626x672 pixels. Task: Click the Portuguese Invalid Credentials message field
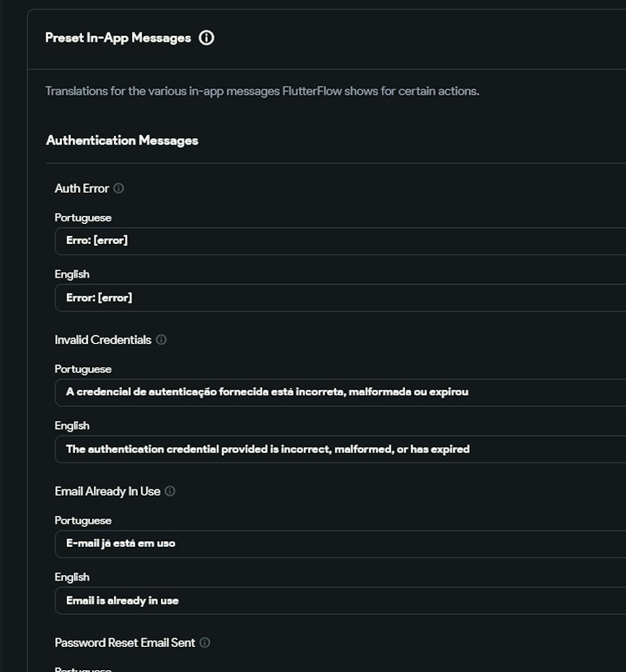coord(338,392)
